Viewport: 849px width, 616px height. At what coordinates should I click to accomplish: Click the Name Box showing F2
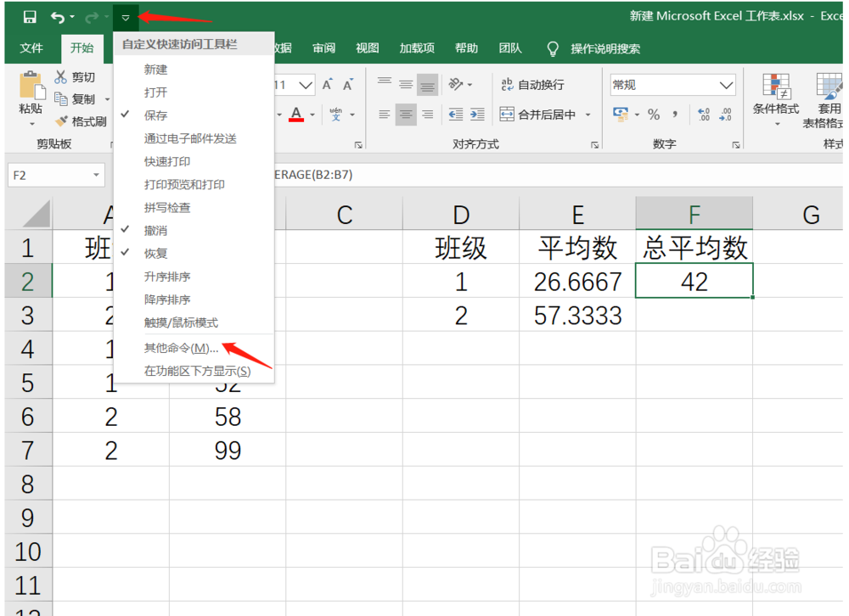(x=49, y=175)
